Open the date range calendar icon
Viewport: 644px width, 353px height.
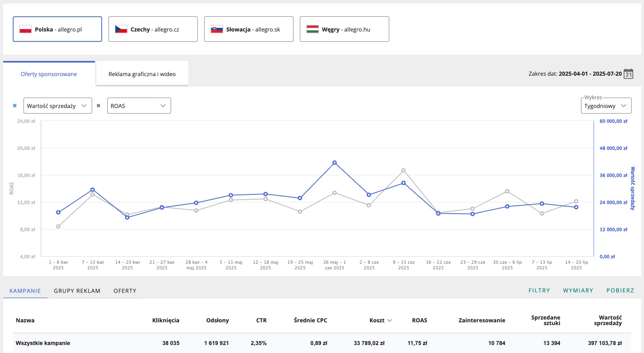click(628, 74)
